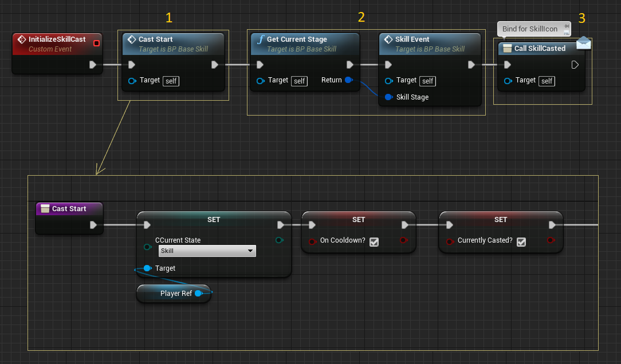Click the red delegate pin on InitializeSkillCast
Viewport: 621px width, 364px height.
[96, 43]
